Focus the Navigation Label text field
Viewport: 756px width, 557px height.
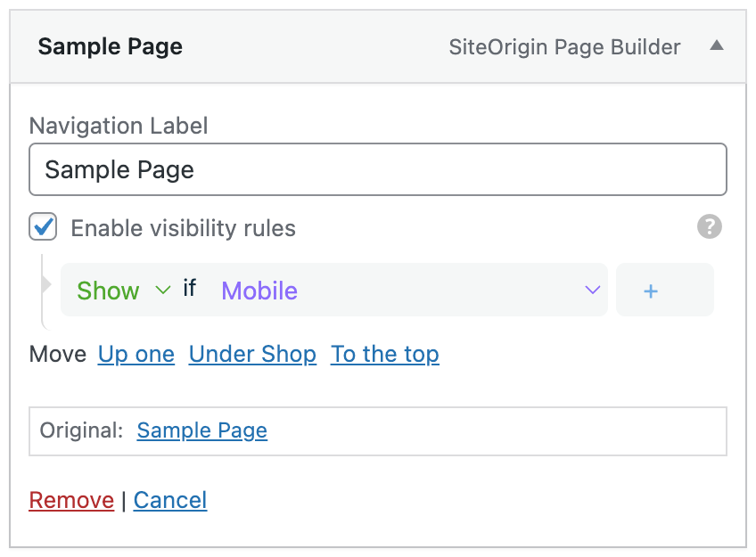point(378,169)
